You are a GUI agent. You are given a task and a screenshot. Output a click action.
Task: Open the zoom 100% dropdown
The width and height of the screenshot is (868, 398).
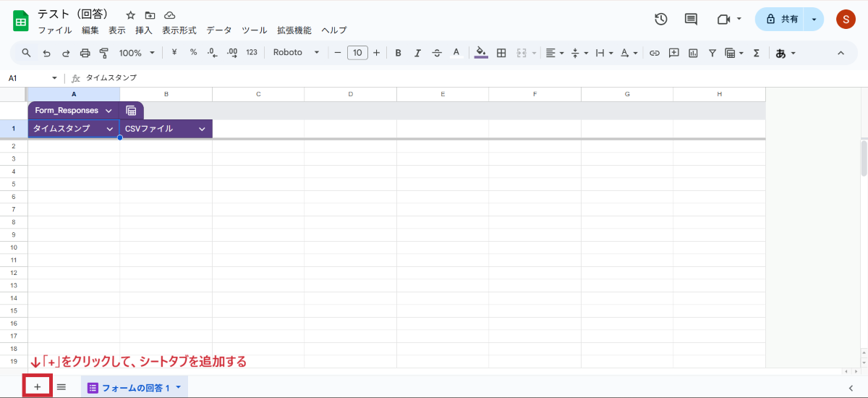137,53
